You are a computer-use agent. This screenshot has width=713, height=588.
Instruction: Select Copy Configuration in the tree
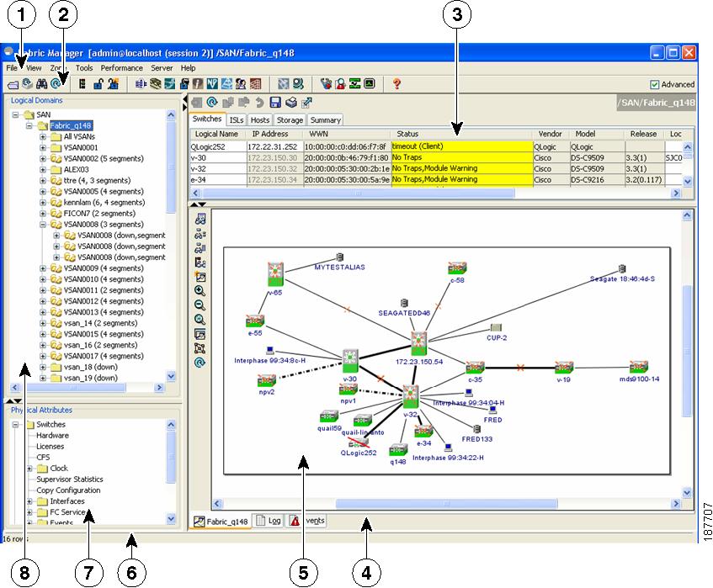click(68, 490)
